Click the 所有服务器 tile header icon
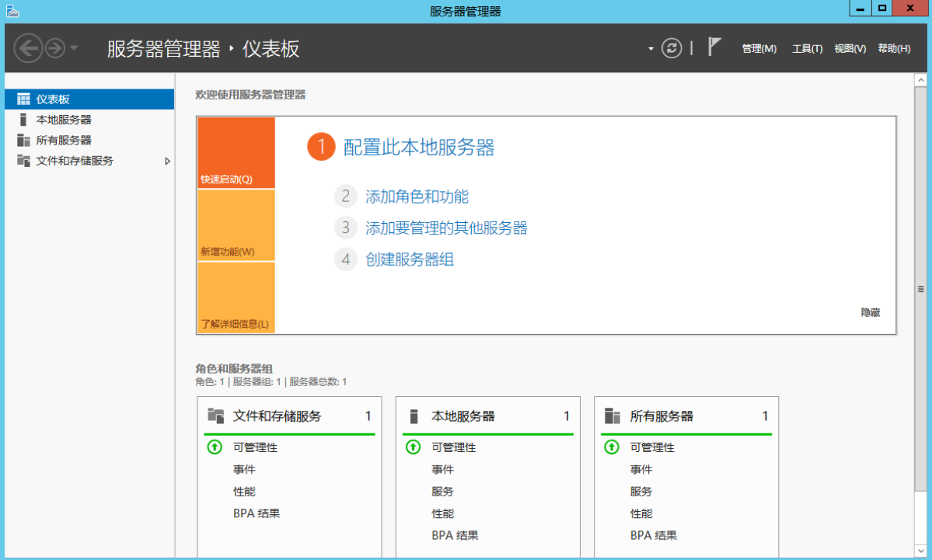Screen dimensions: 932x560 (612, 416)
